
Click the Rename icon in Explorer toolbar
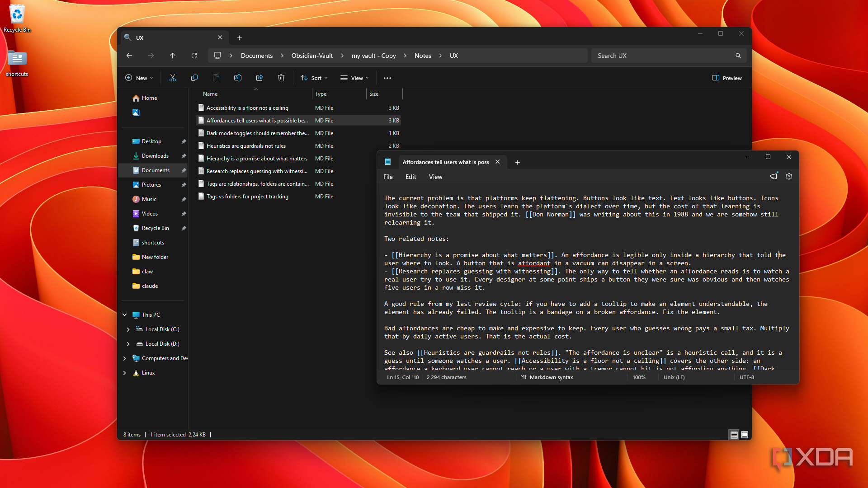coord(238,78)
